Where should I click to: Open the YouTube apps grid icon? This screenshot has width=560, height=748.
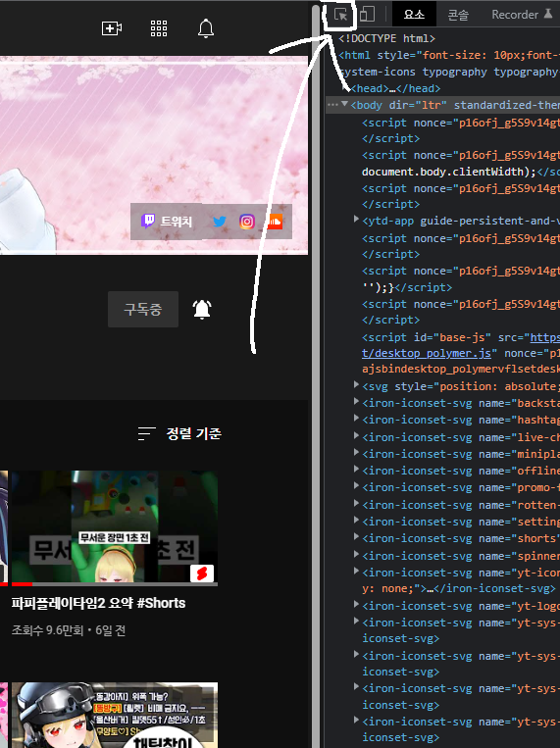(159, 28)
